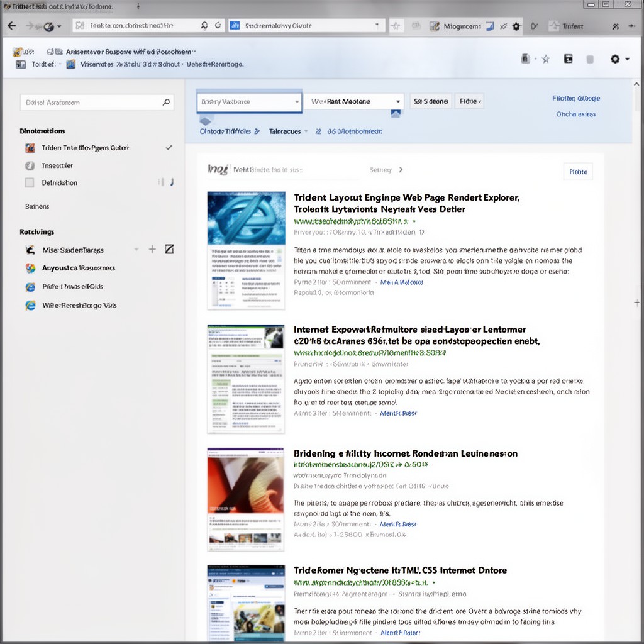Image resolution: width=644 pixels, height=644 pixels.
Task: Open the dropdown arrow next to gear settings
Action: click(x=627, y=59)
